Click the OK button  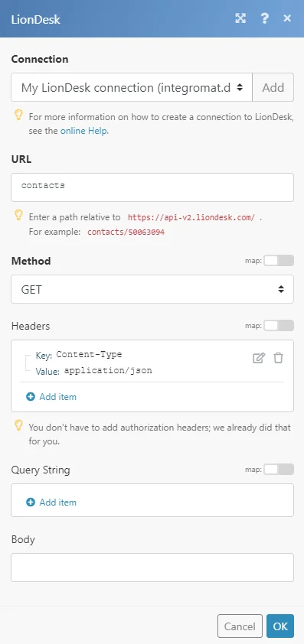(280, 626)
